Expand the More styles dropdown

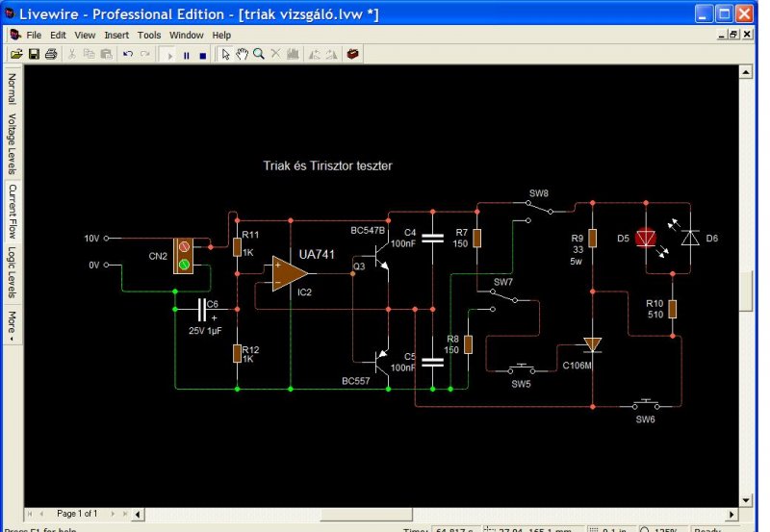point(13,325)
